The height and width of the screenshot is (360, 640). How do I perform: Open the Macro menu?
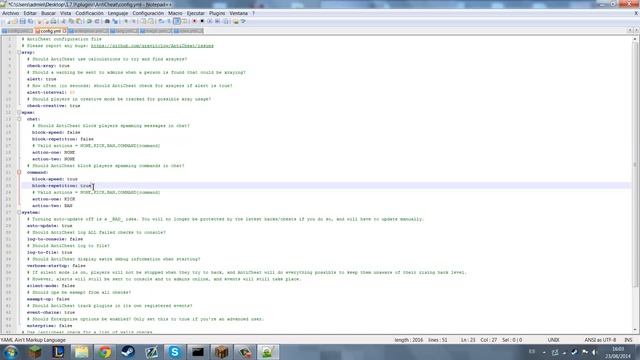(x=175, y=13)
